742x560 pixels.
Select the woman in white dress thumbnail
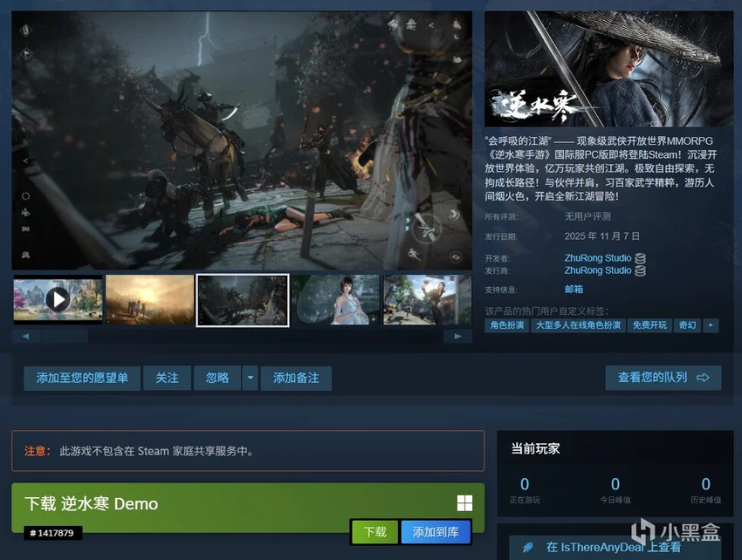(x=336, y=300)
